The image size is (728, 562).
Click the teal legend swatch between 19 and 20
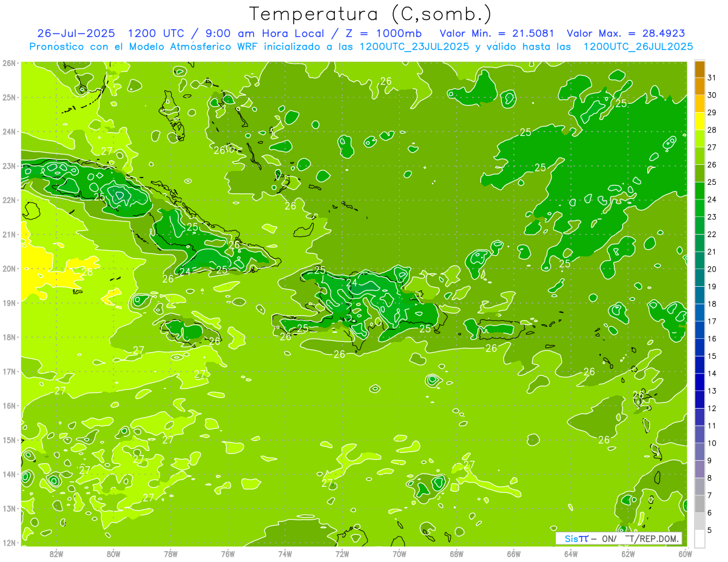(699, 278)
